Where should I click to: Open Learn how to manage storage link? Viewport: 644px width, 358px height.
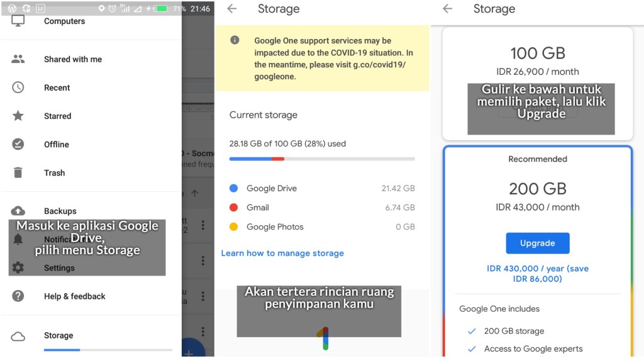pyautogui.click(x=282, y=253)
